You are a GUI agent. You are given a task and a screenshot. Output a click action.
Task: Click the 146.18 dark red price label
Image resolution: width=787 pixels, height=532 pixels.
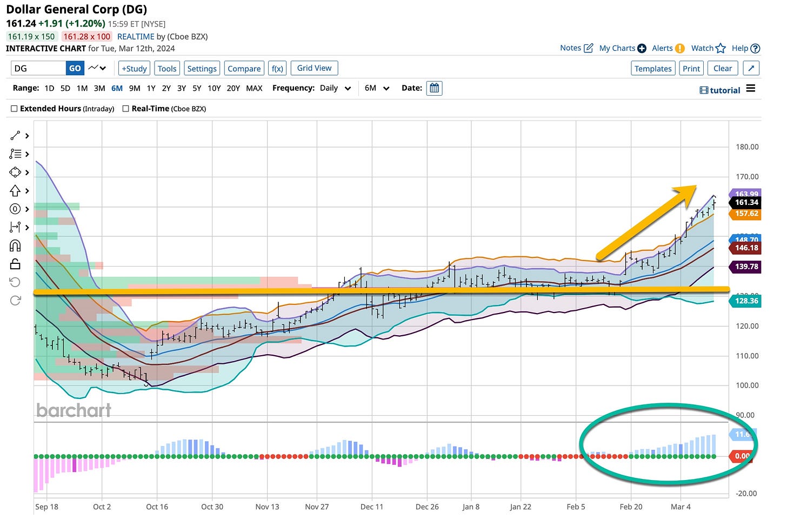[x=746, y=248]
